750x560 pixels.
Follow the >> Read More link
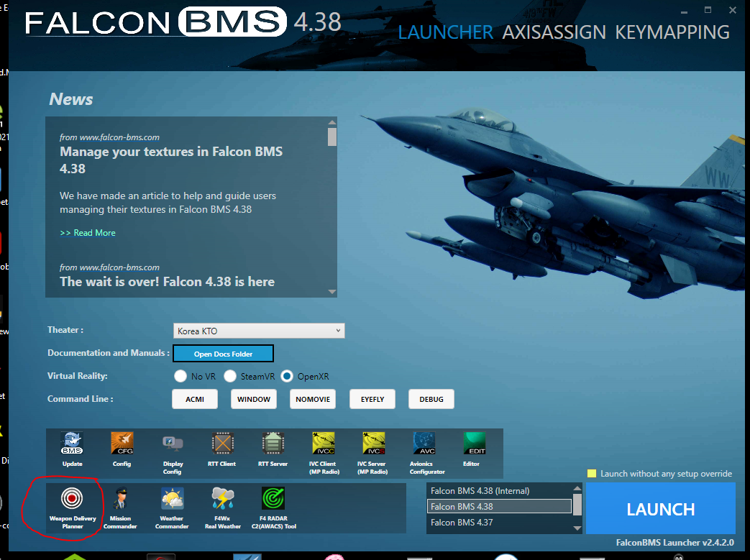point(88,233)
